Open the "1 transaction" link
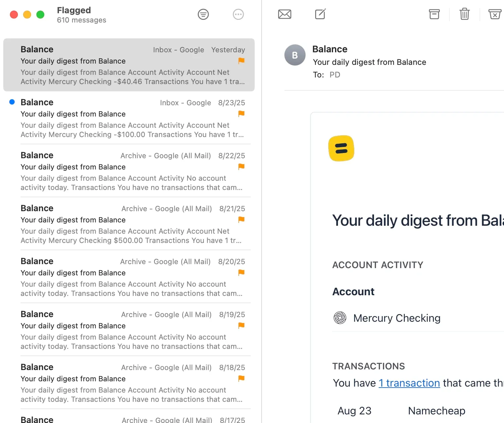 click(x=409, y=383)
